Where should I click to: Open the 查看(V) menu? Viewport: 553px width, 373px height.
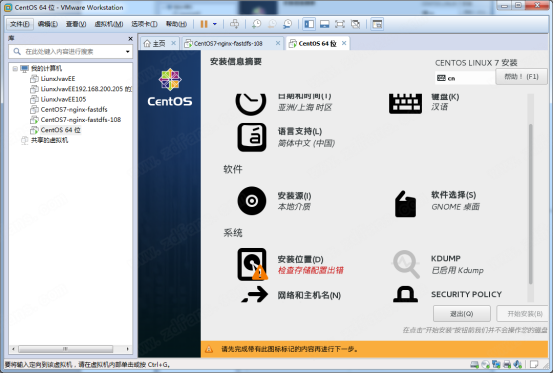pyautogui.click(x=76, y=24)
